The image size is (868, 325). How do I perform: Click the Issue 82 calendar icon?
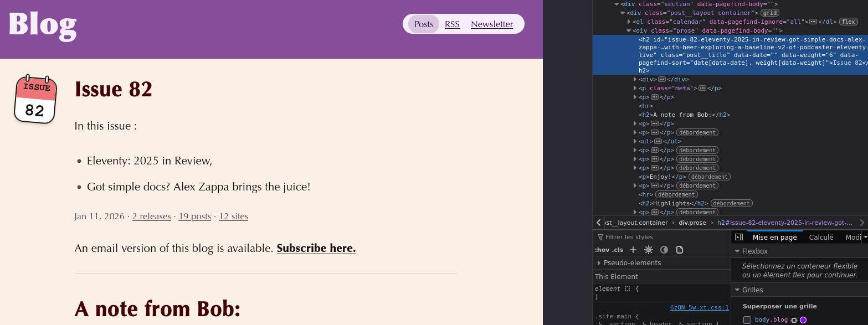click(x=35, y=100)
